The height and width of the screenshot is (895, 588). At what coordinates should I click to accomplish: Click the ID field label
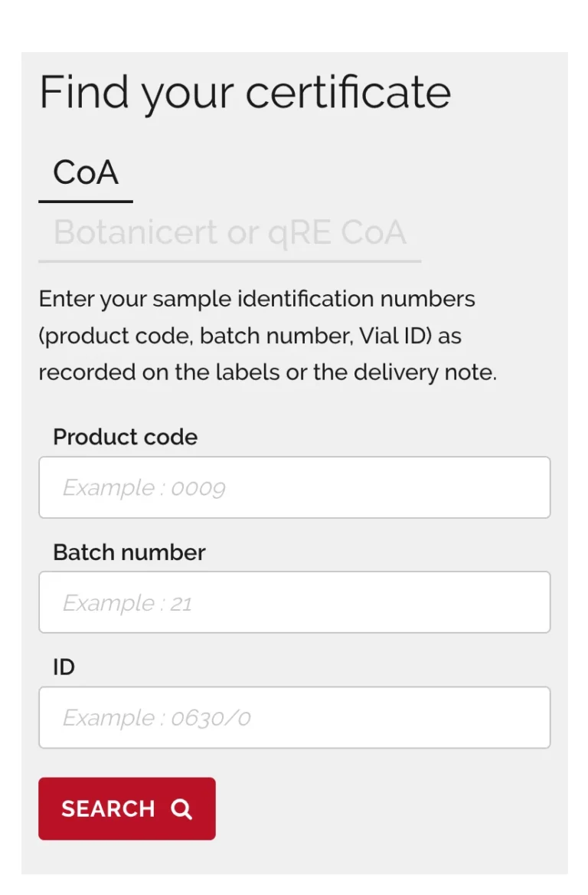[64, 667]
